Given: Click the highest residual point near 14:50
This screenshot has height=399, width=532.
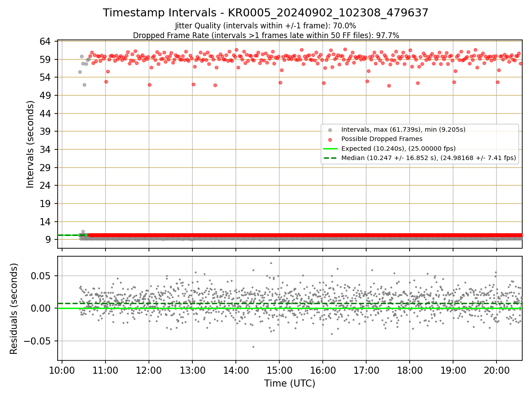Looking at the screenshot, I should (270, 263).
